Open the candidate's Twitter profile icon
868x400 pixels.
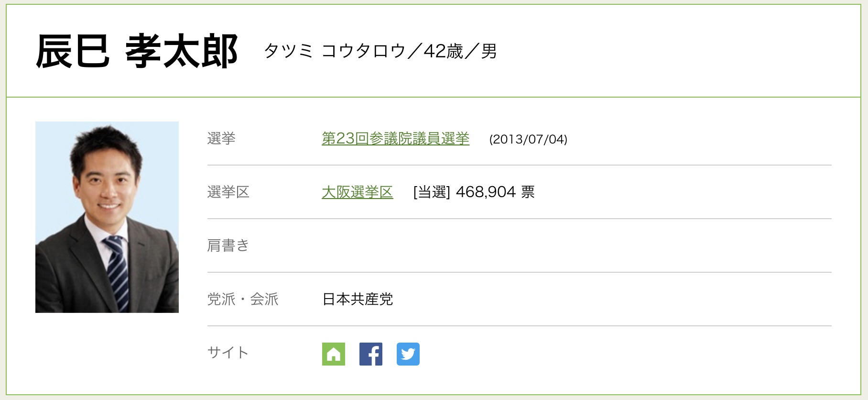point(408,354)
